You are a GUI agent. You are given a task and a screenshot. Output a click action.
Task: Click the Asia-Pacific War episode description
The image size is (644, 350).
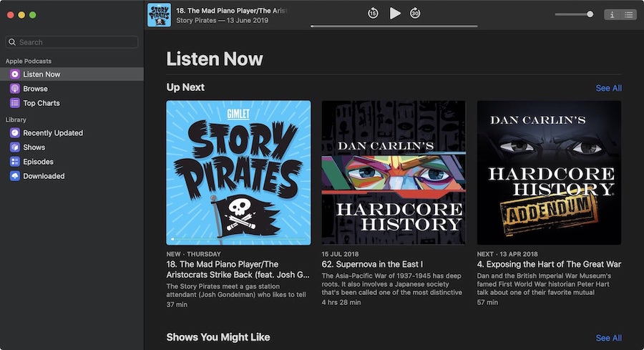point(392,284)
